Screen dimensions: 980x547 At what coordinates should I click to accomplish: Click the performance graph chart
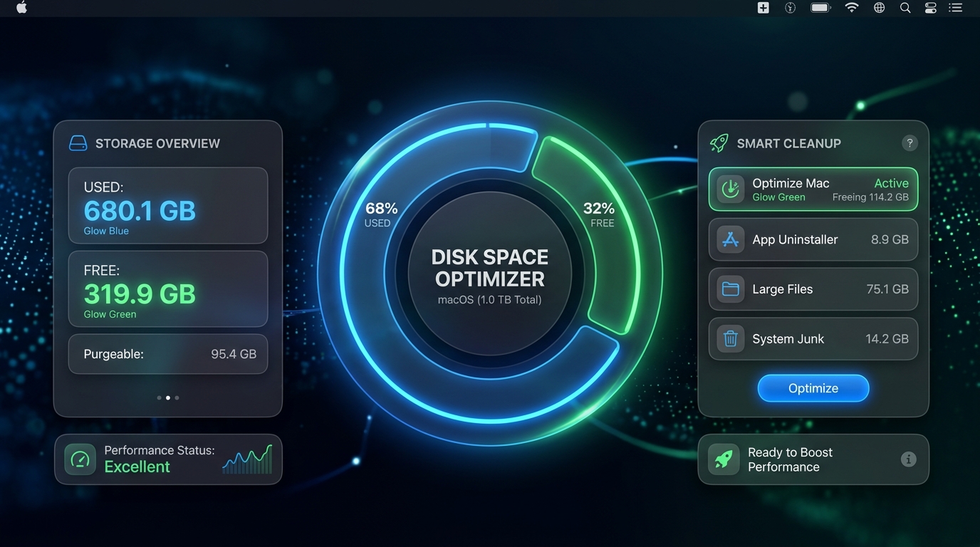click(x=247, y=459)
